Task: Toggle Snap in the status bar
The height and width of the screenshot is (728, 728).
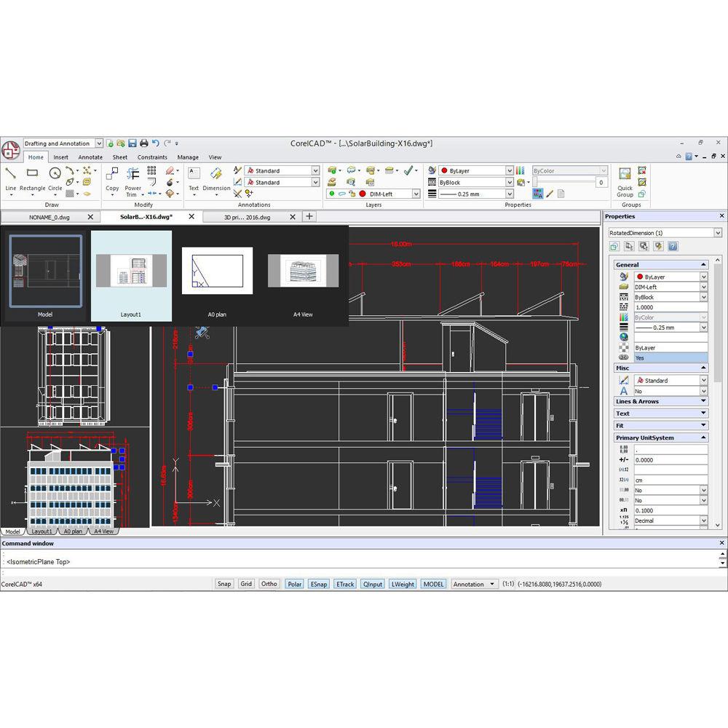Action: pyautogui.click(x=224, y=584)
